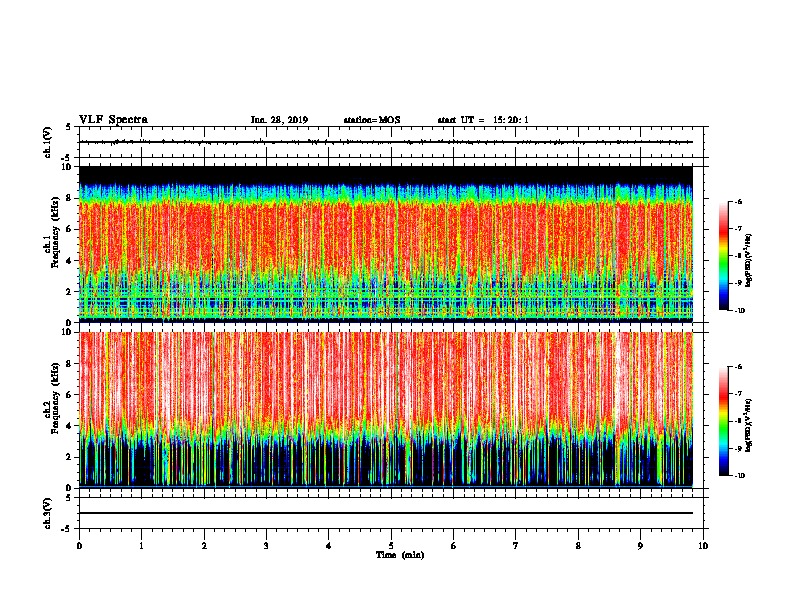Click time axis tick label "2"
This screenshot has height=612, width=792.
[x=204, y=546]
